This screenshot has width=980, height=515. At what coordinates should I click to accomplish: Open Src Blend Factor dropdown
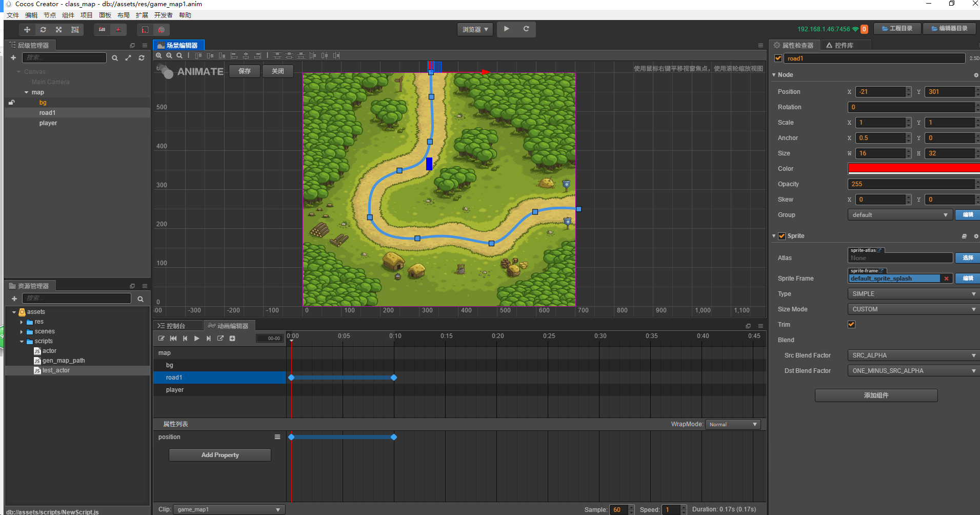coord(914,355)
